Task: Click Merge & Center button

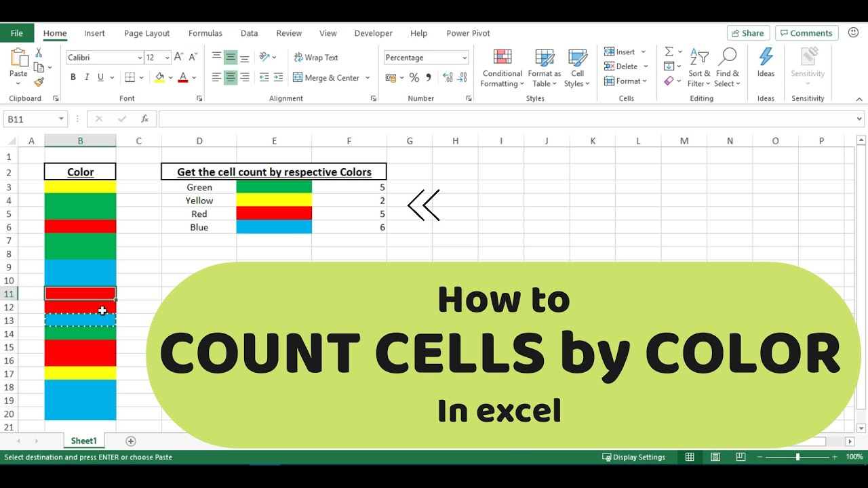Action: 326,78
